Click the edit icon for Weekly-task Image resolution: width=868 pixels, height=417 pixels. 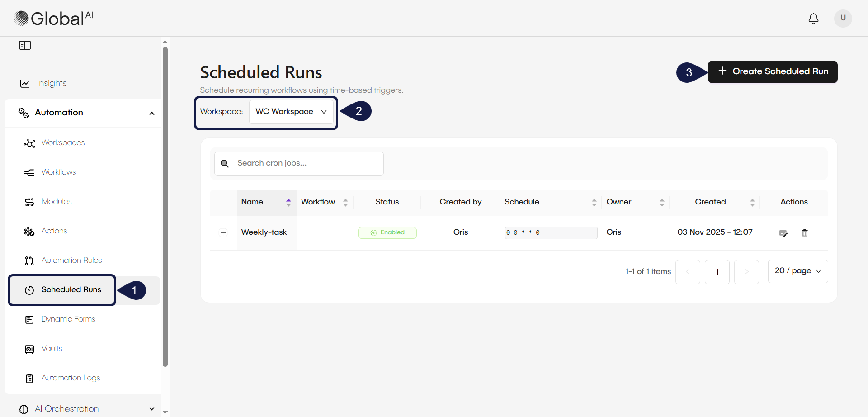(783, 232)
